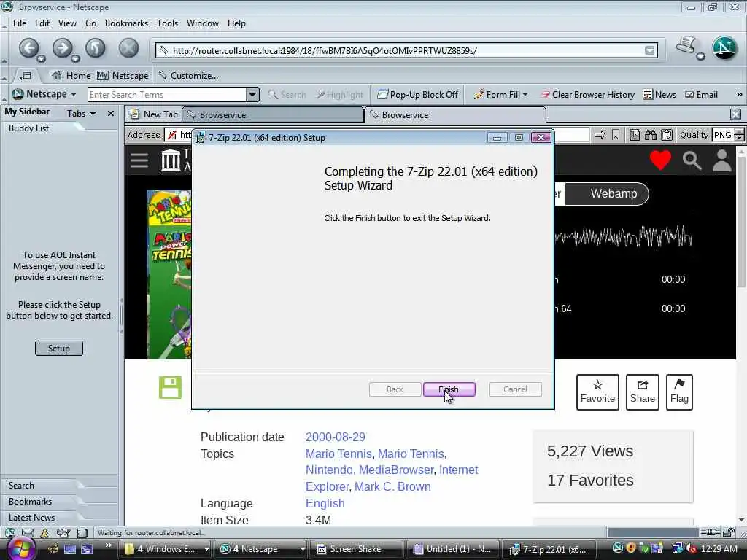
Task: Click the Share button
Action: [x=642, y=392]
